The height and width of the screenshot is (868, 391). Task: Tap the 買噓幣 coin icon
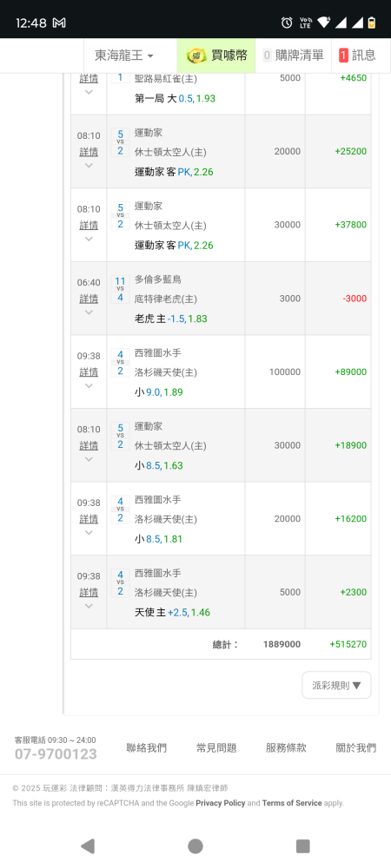point(196,56)
